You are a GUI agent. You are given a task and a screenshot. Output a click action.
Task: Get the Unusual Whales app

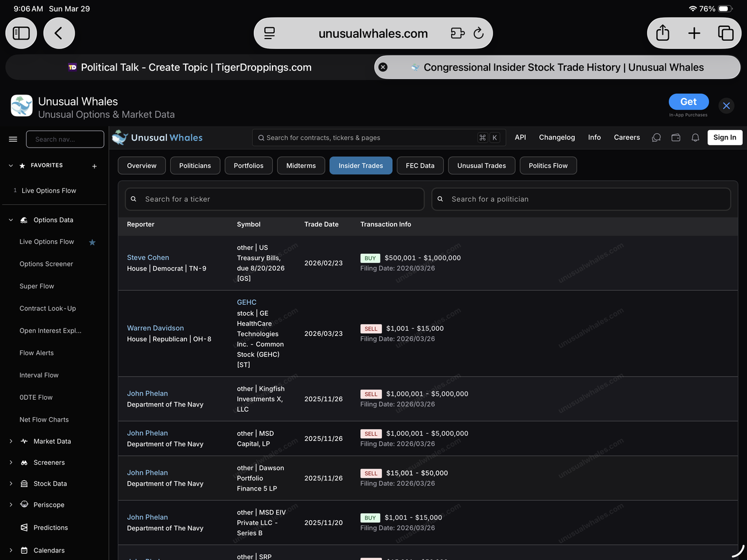pyautogui.click(x=689, y=101)
